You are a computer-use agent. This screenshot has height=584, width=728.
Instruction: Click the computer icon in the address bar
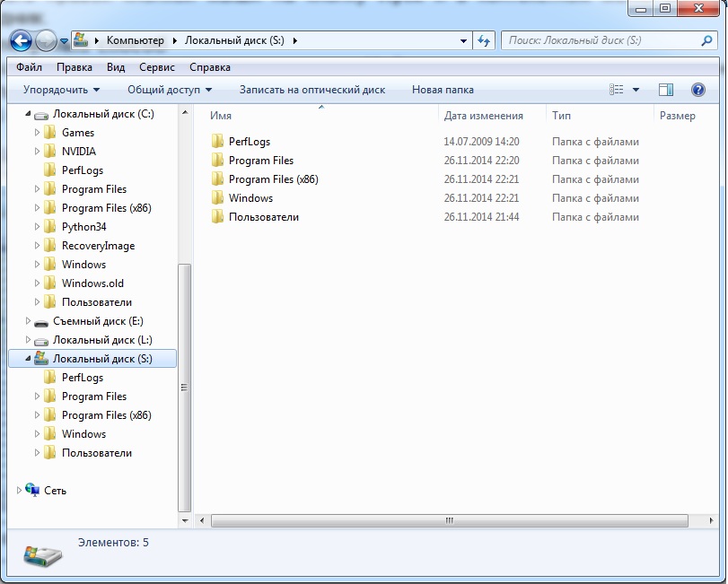point(81,39)
